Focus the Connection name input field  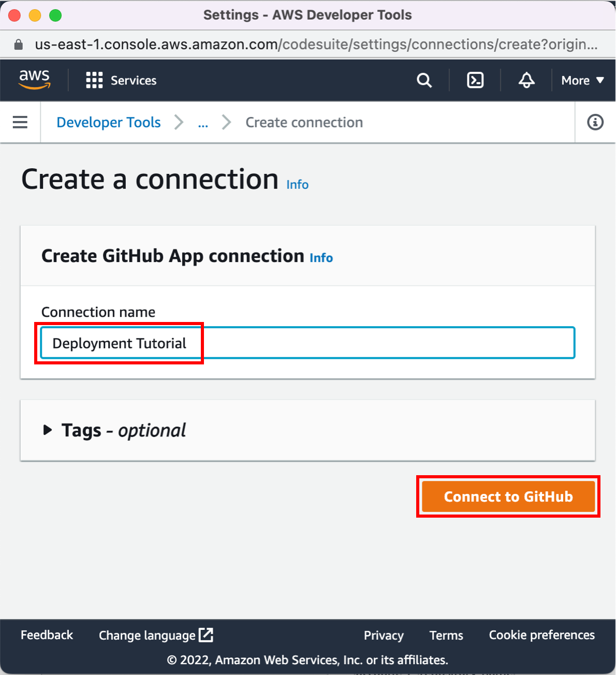pos(308,343)
